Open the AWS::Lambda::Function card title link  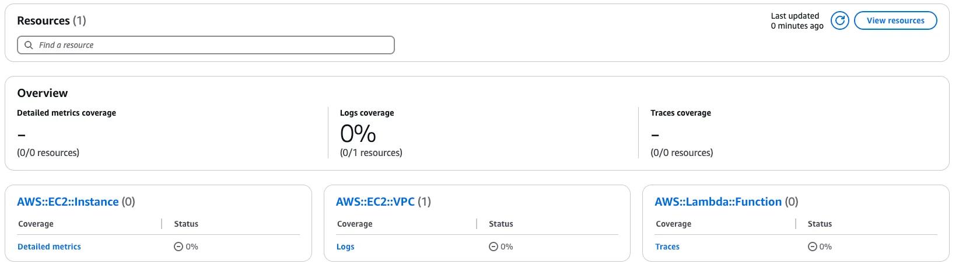[717, 202]
